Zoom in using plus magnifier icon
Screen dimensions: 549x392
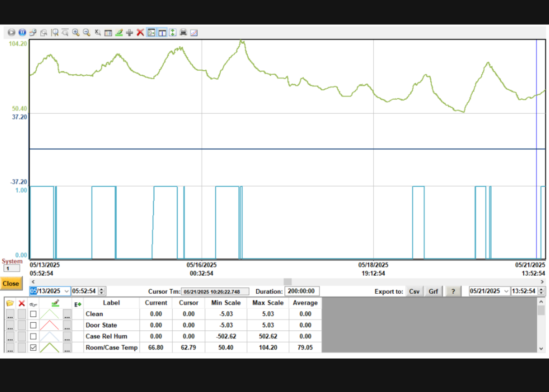tap(76, 33)
